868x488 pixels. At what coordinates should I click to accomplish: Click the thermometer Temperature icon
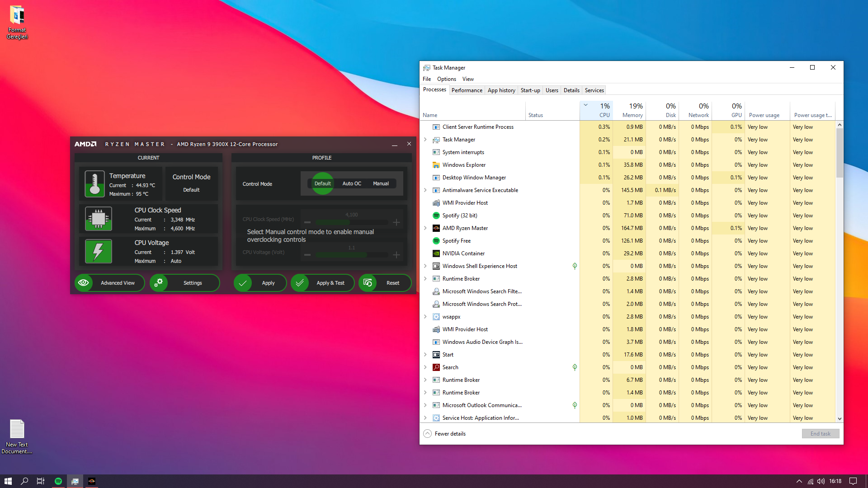94,184
